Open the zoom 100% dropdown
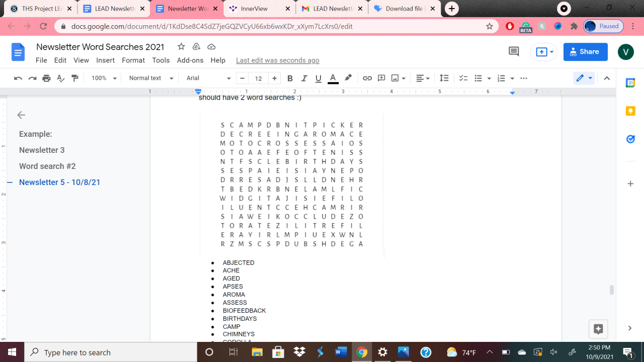Image resolution: width=644 pixels, height=362 pixels. tap(104, 78)
